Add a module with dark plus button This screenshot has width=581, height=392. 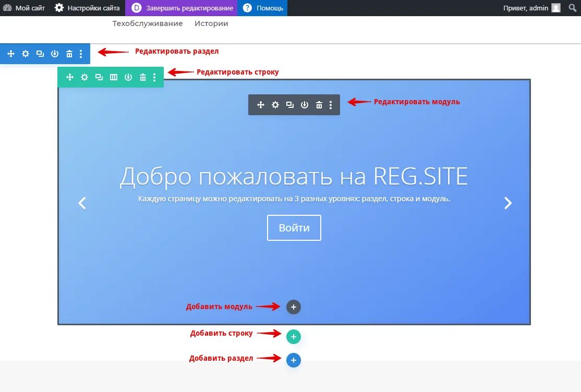point(294,307)
